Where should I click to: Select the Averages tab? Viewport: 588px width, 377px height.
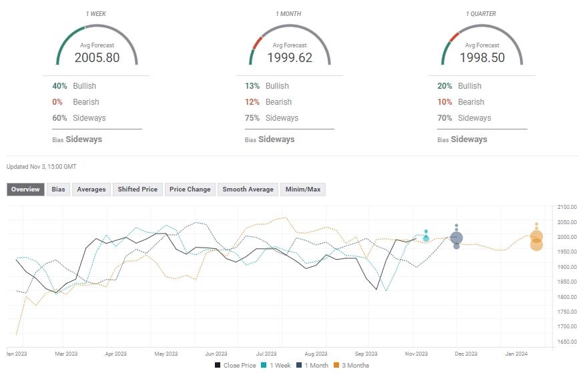tap(91, 190)
